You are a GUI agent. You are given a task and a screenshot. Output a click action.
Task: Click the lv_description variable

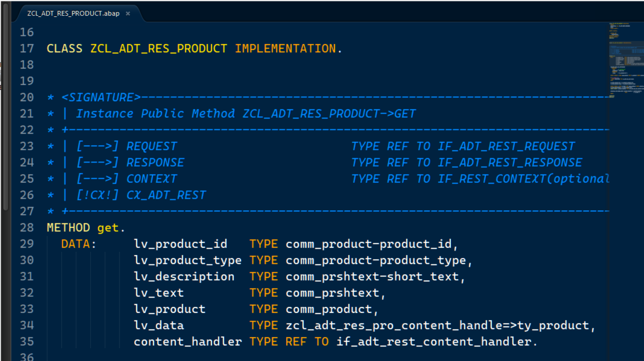pos(184,277)
